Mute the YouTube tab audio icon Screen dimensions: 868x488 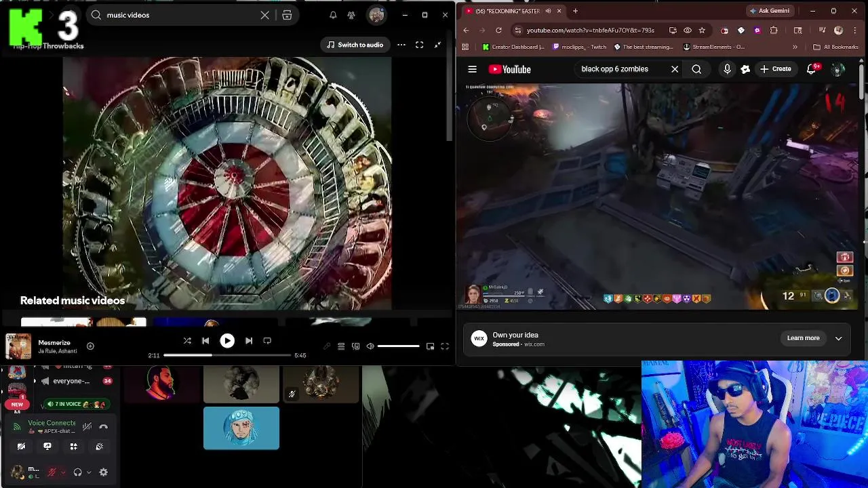point(549,11)
